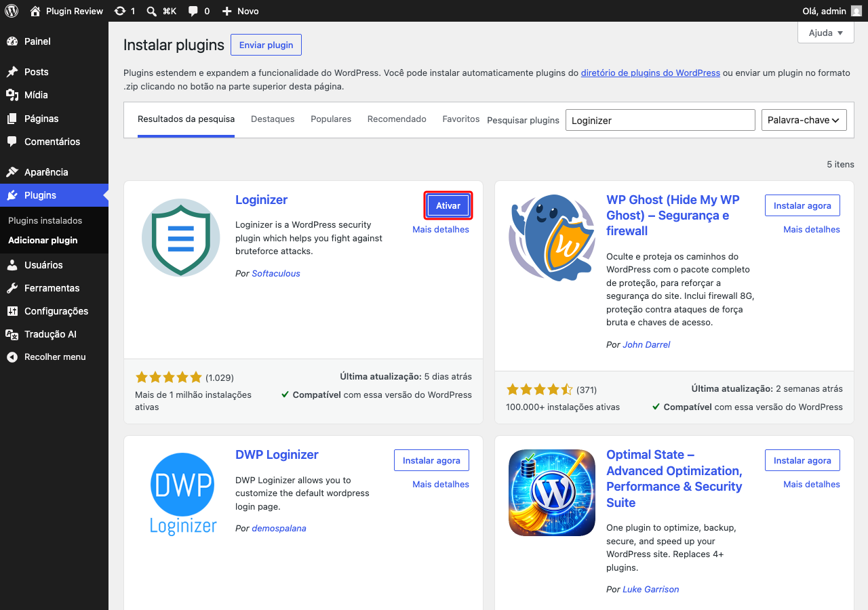
Task: Open Mídia library icon in sidebar
Action: 12,95
